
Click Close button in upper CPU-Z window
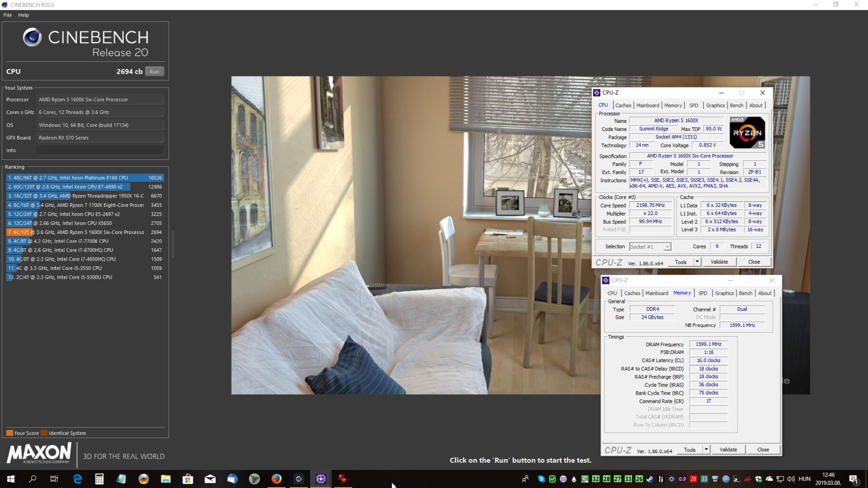click(x=754, y=262)
